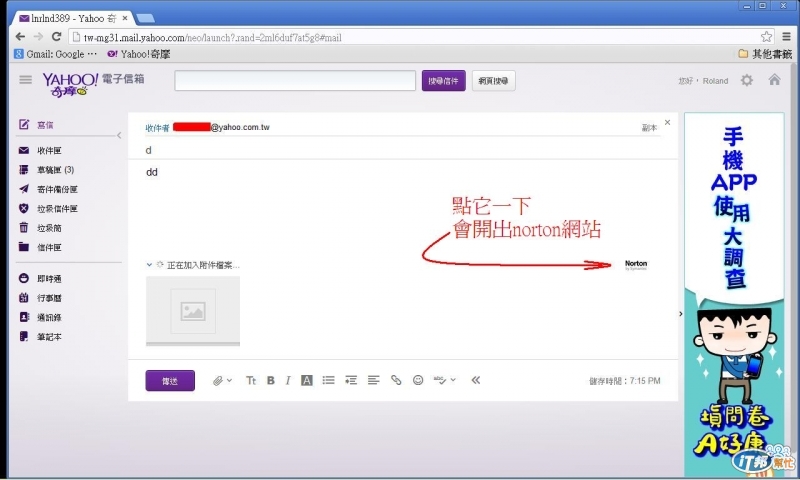Click the browser Forward arrow
Screen dimensions: 800x480
click(x=38, y=37)
